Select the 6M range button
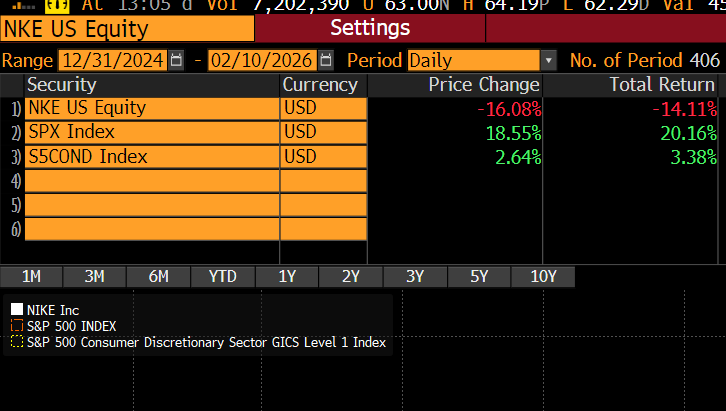This screenshot has height=411, width=726. 158,276
